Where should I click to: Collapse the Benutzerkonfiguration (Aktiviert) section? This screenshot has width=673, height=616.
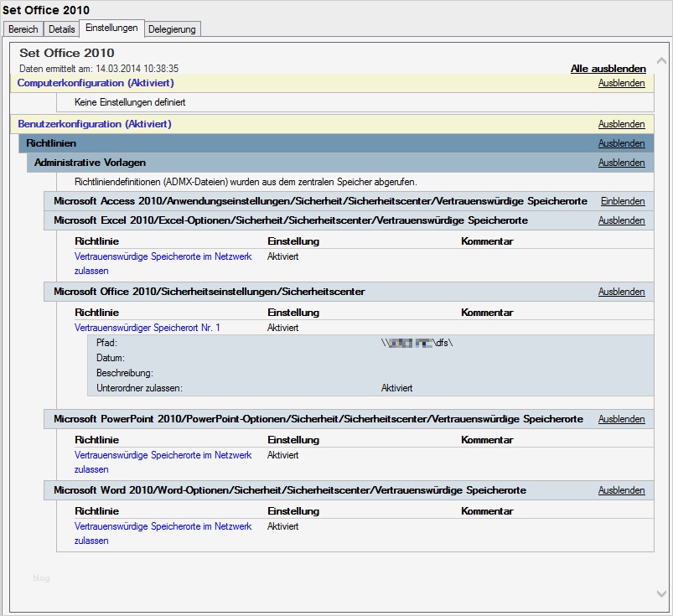pyautogui.click(x=621, y=123)
